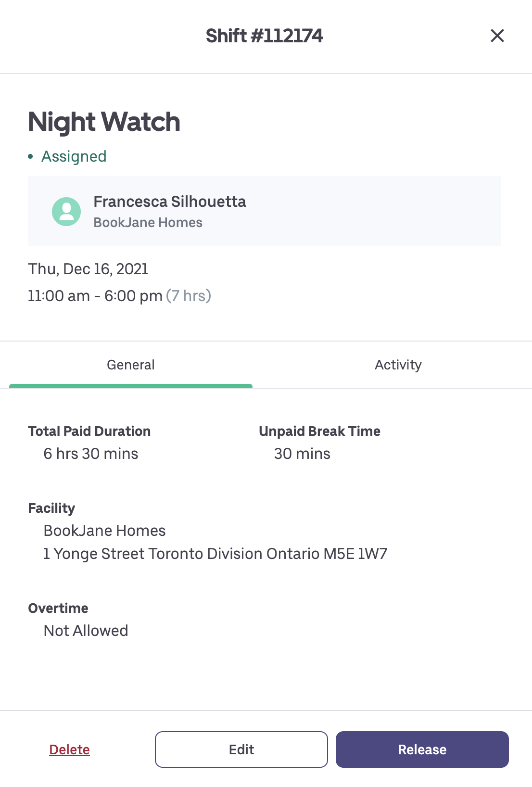Click the 1 Yonge Street facility address

(215, 554)
